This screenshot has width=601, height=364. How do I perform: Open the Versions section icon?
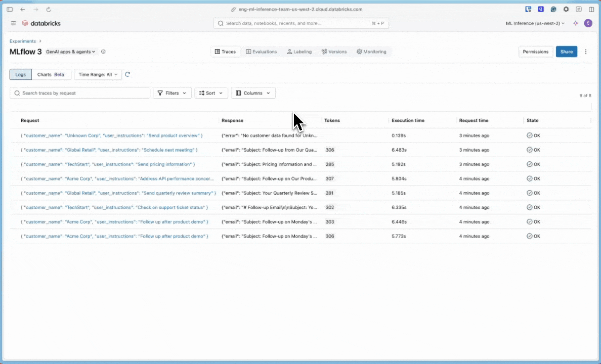[324, 52]
